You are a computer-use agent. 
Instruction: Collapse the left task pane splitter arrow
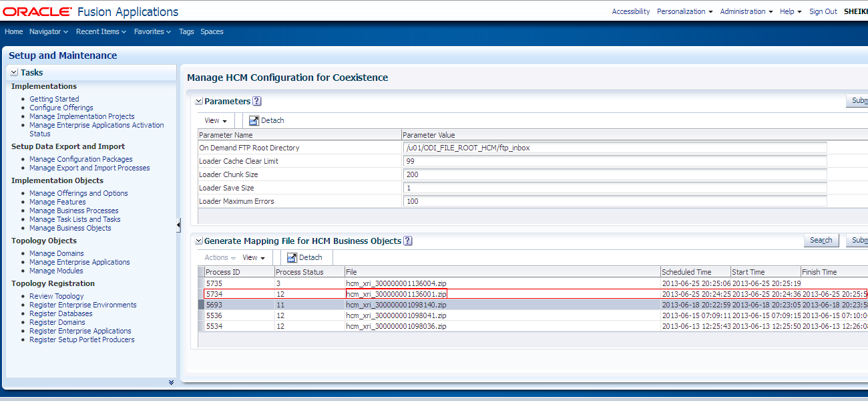click(178, 225)
